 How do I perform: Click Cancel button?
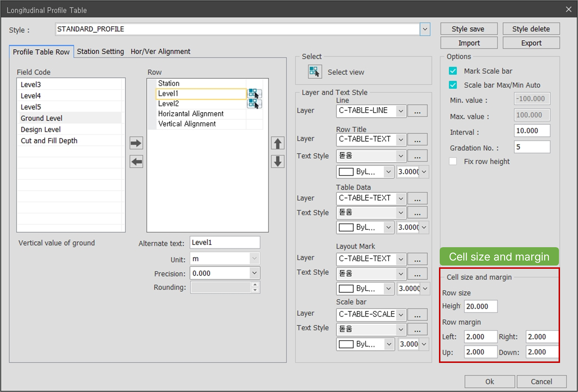pos(542,382)
